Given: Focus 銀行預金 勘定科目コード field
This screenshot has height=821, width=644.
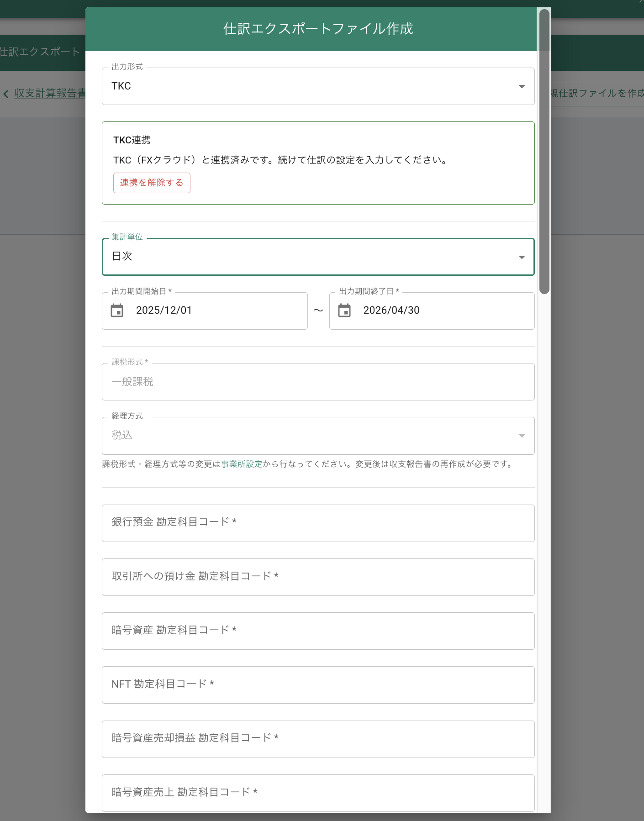Looking at the screenshot, I should click(318, 523).
